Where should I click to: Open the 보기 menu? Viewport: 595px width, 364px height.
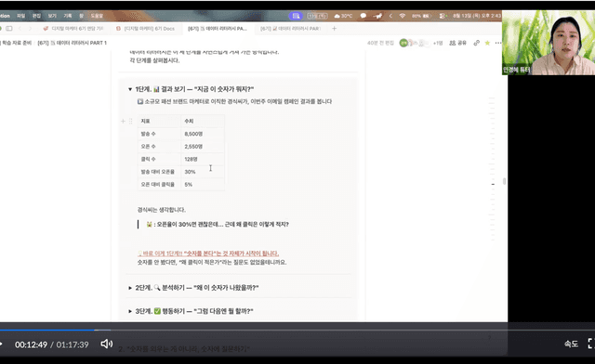(x=52, y=16)
